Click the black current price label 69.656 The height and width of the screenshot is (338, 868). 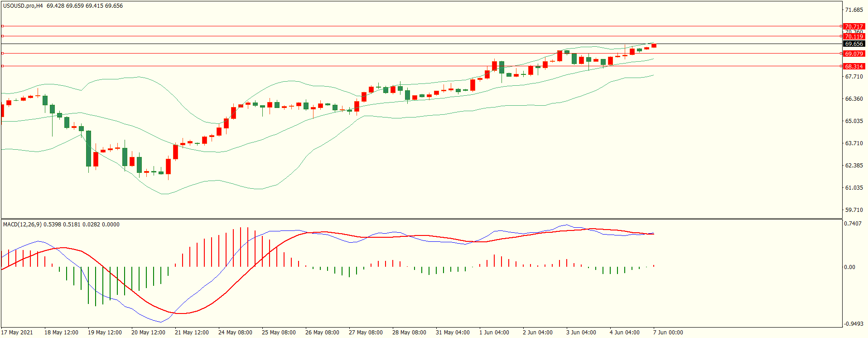point(854,44)
